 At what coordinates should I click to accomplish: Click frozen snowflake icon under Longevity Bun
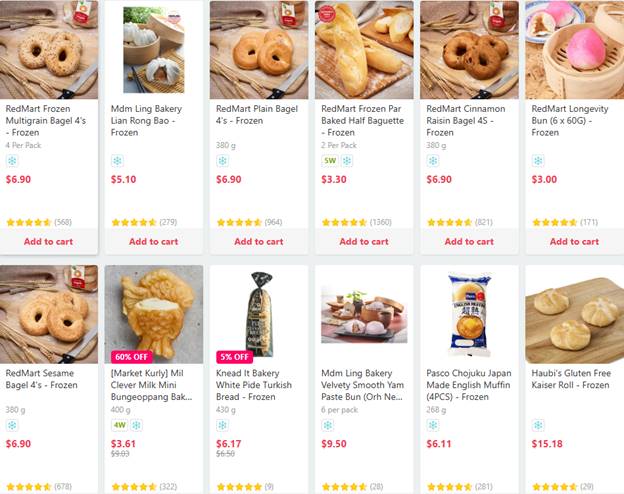[538, 160]
